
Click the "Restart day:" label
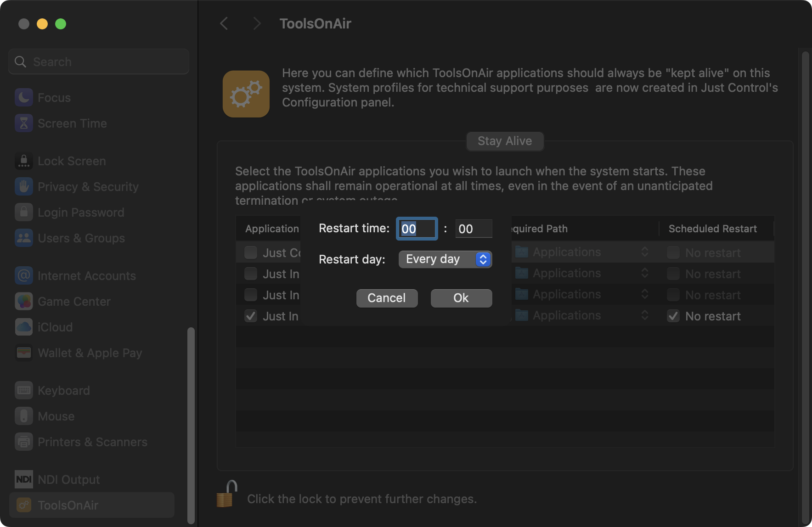pyautogui.click(x=352, y=259)
